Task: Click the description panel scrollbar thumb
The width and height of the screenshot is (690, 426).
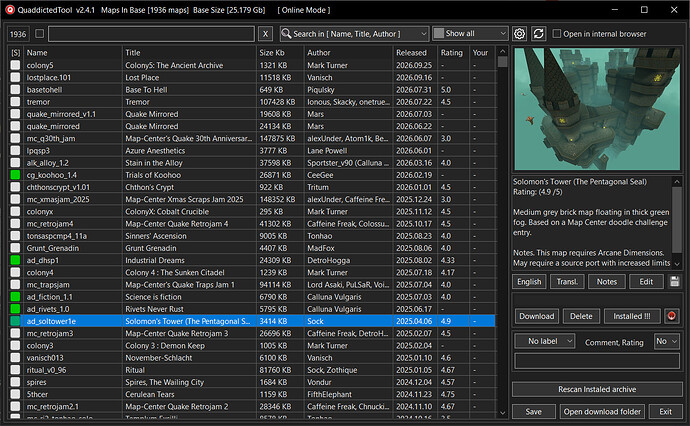Action: point(677,220)
